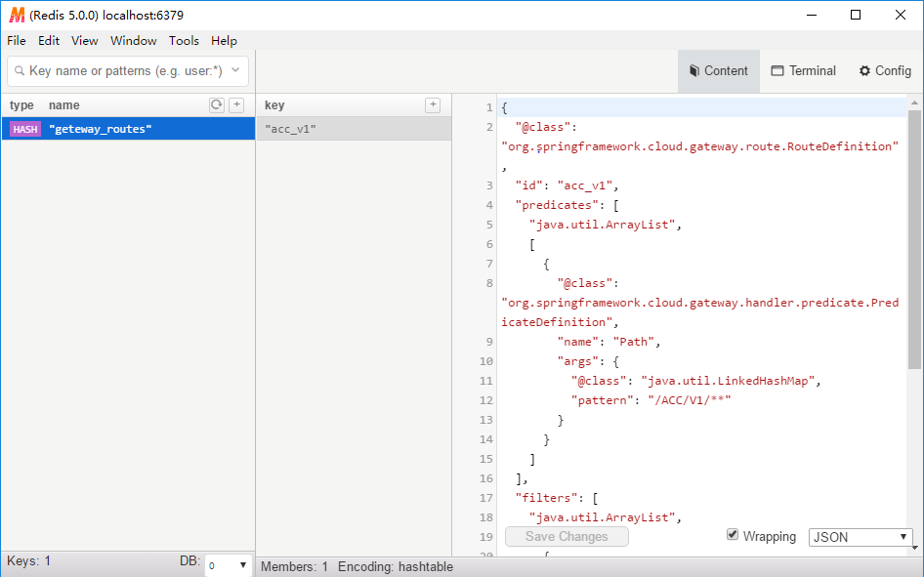The width and height of the screenshot is (924, 577).
Task: Refresh the key list
Action: (x=217, y=104)
